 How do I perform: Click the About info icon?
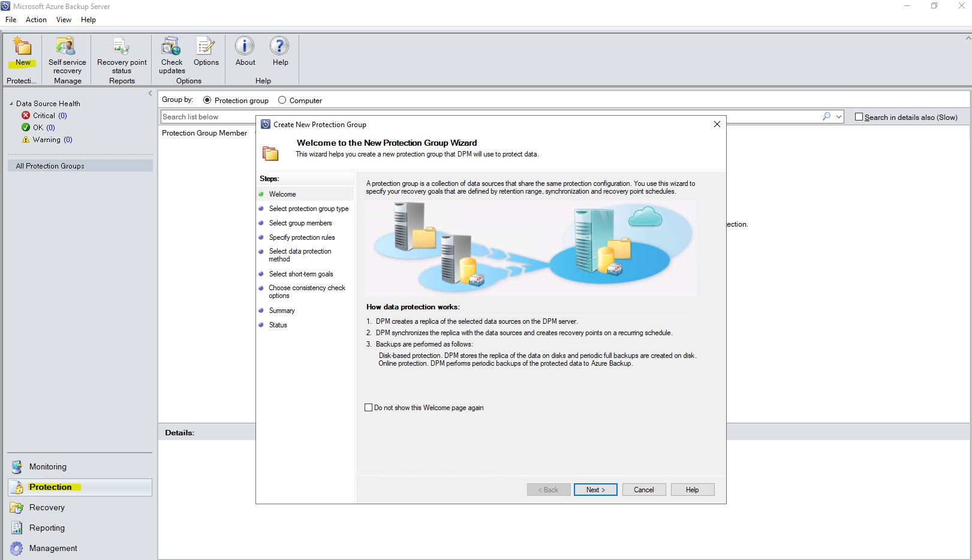coord(245,46)
